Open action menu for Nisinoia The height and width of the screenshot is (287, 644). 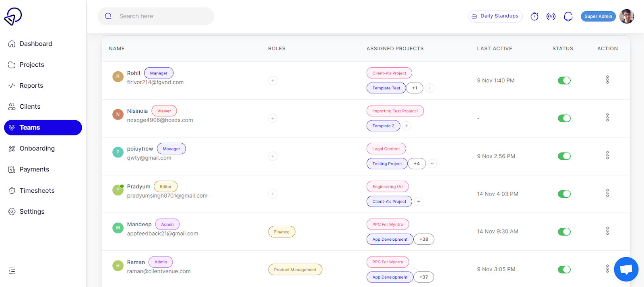607,118
